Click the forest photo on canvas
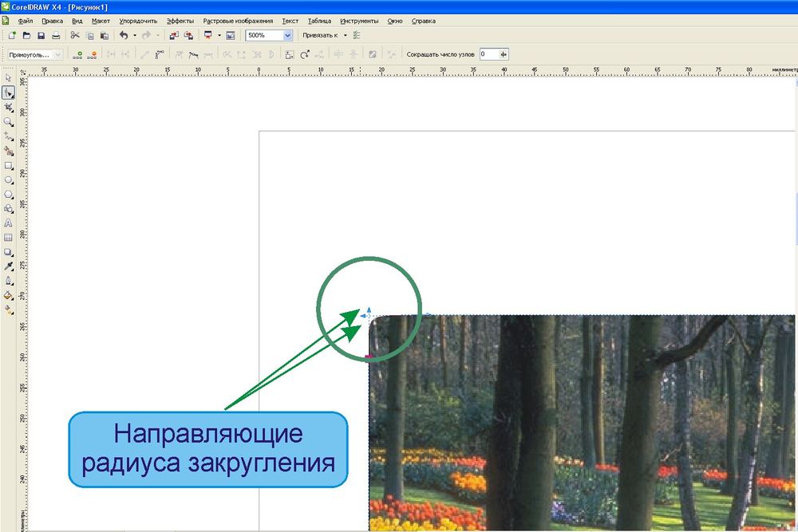 pos(582,423)
